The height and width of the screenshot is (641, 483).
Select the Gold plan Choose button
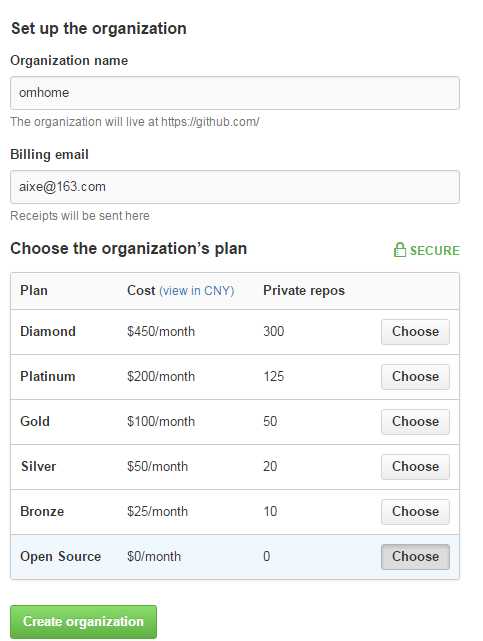[x=415, y=421]
